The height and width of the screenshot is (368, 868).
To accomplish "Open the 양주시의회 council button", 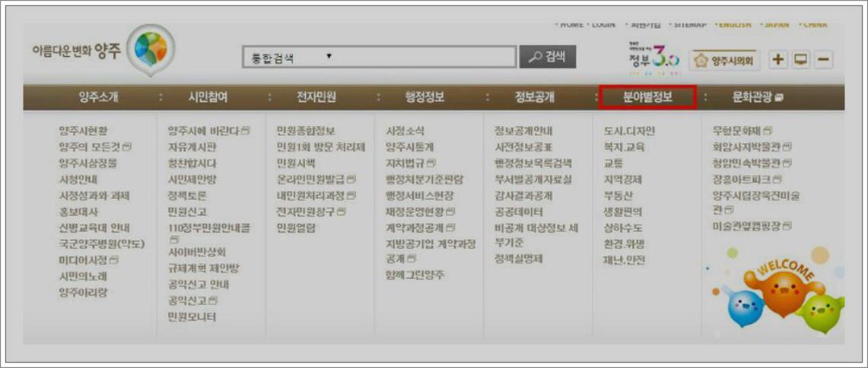I will (x=725, y=61).
